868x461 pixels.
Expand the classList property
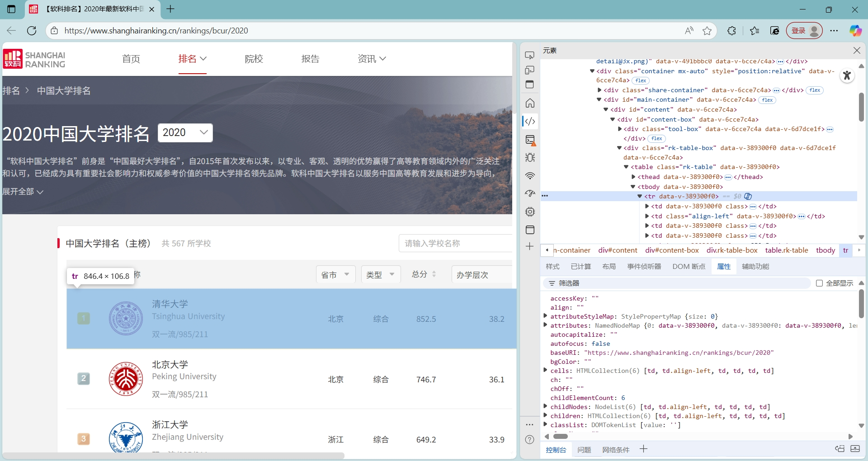[545, 424]
